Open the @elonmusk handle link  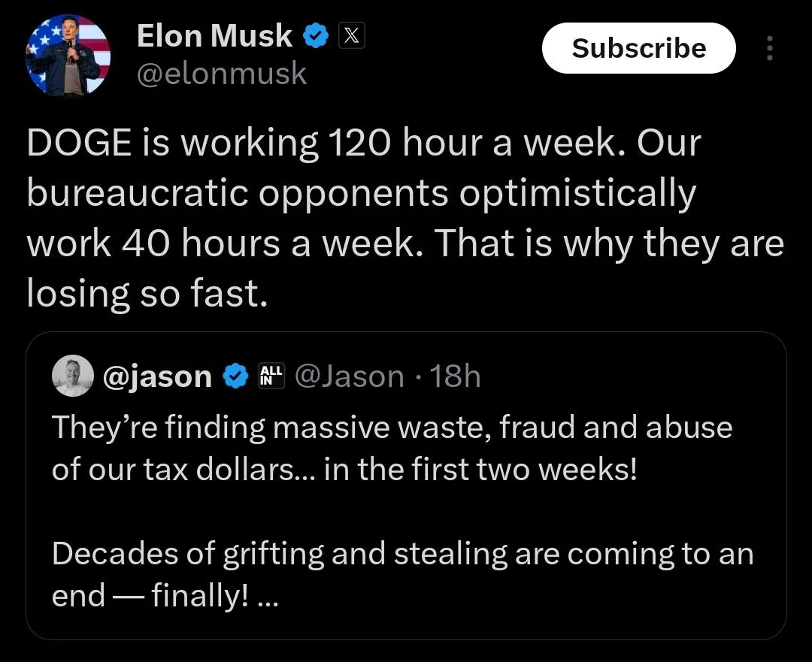tap(221, 74)
